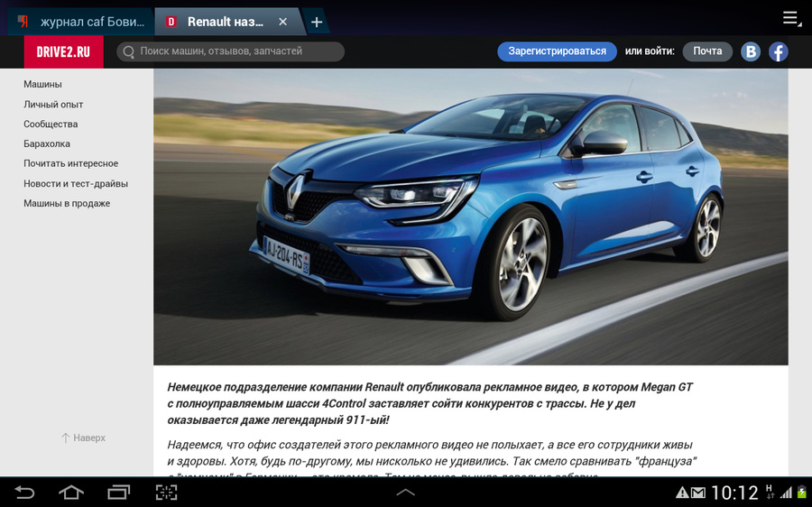Tap the warning triangle notification icon
This screenshot has height=507, width=812.
[x=682, y=493]
